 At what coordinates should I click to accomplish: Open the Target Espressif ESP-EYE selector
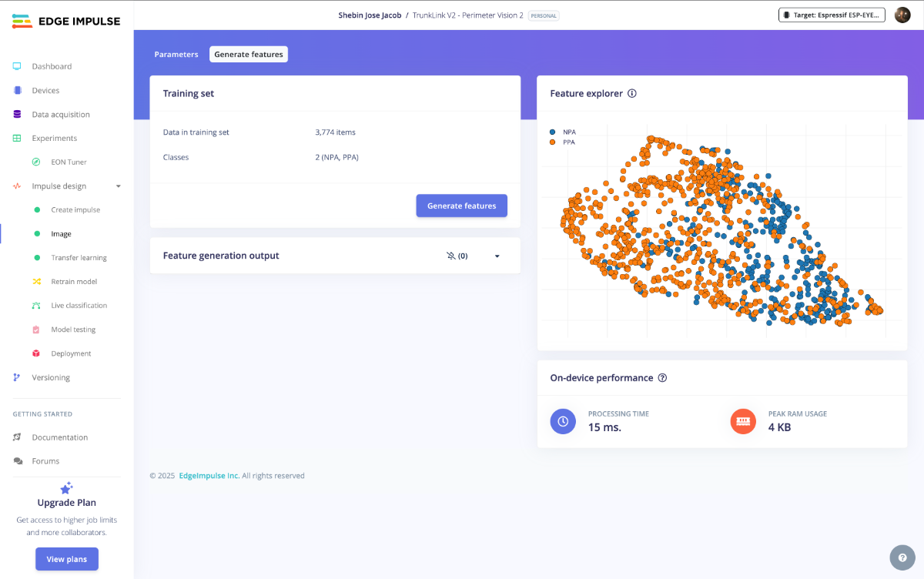click(x=832, y=15)
